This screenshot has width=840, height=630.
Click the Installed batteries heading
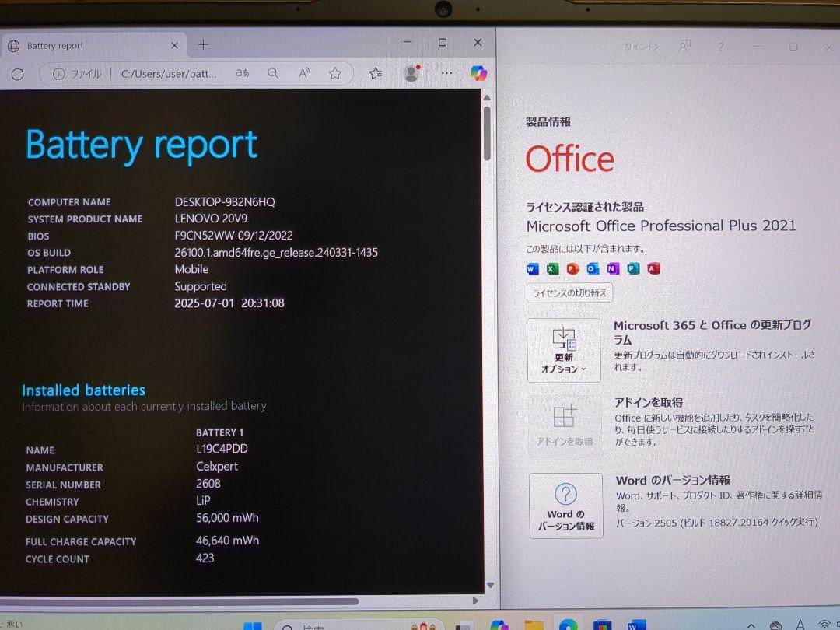tap(83, 390)
